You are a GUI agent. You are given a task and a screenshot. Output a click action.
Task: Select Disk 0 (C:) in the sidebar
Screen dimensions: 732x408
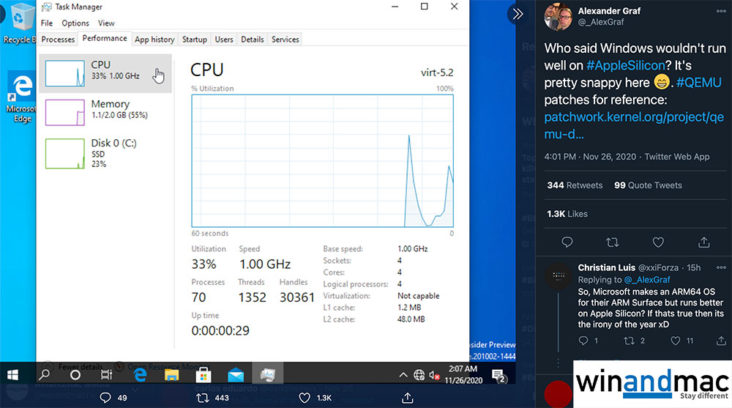[105, 153]
